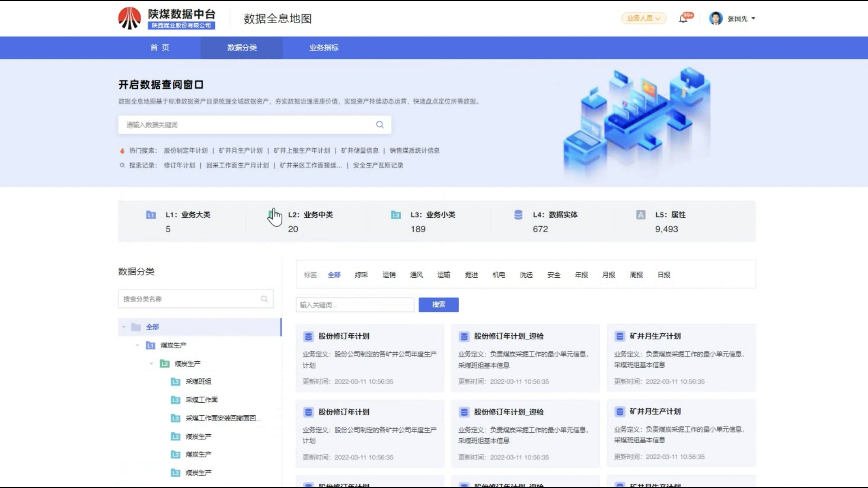Click the L1 icon beside 煤炭生产 tree node
This screenshot has width=868, height=488.
pyautogui.click(x=150, y=346)
